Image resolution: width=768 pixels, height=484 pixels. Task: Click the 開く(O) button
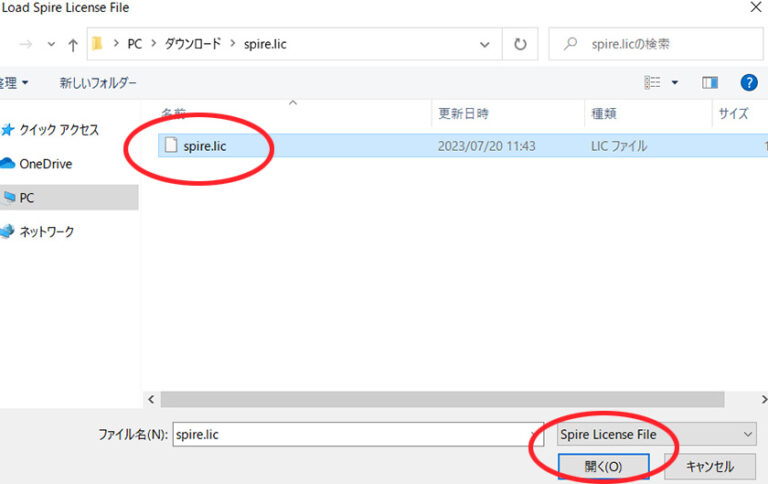click(603, 467)
